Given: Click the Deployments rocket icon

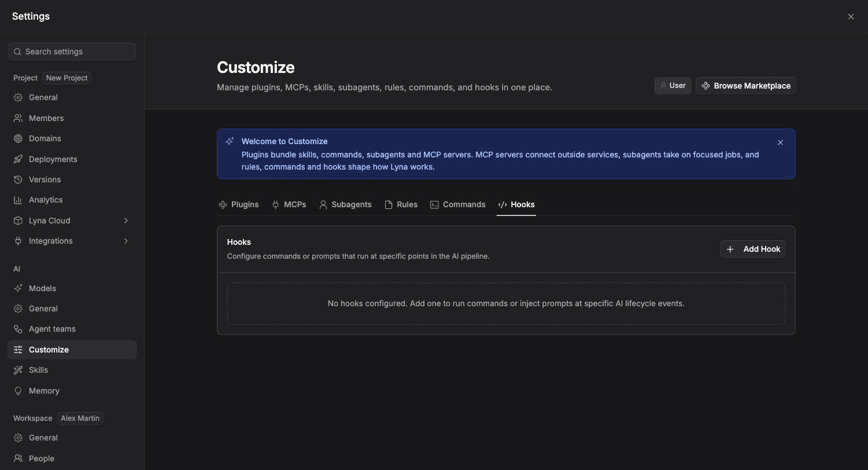Looking at the screenshot, I should tap(18, 159).
